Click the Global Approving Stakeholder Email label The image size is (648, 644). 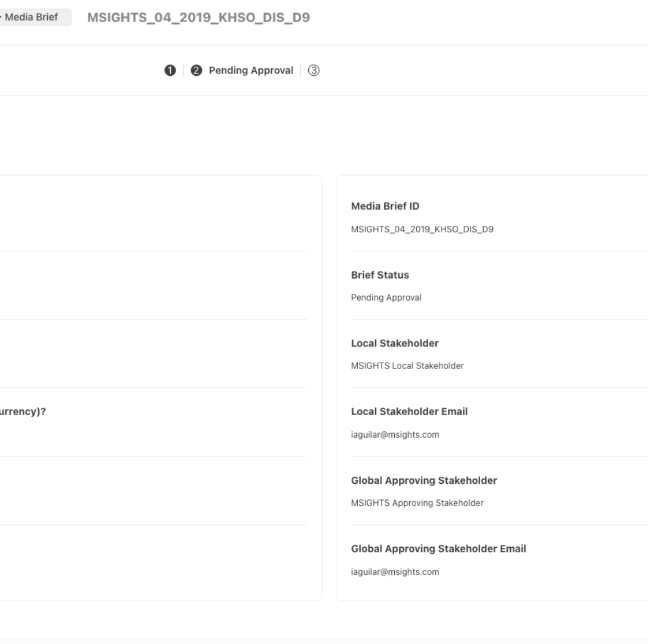tap(438, 548)
